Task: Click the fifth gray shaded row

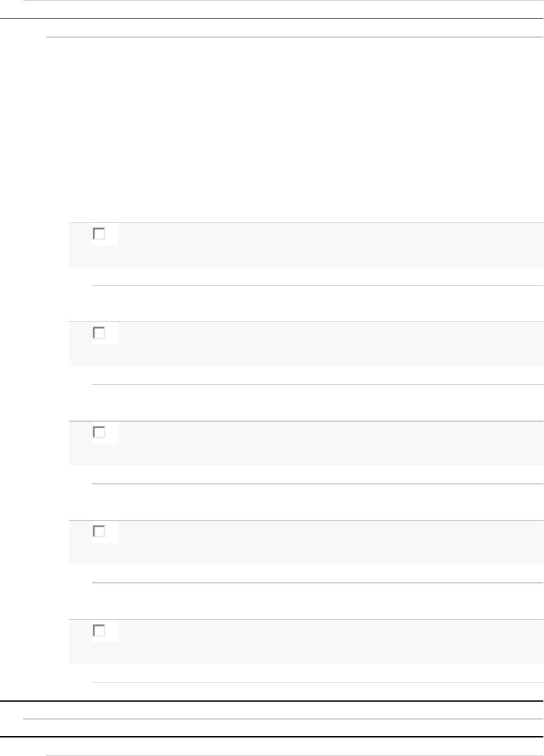Action: 320,642
